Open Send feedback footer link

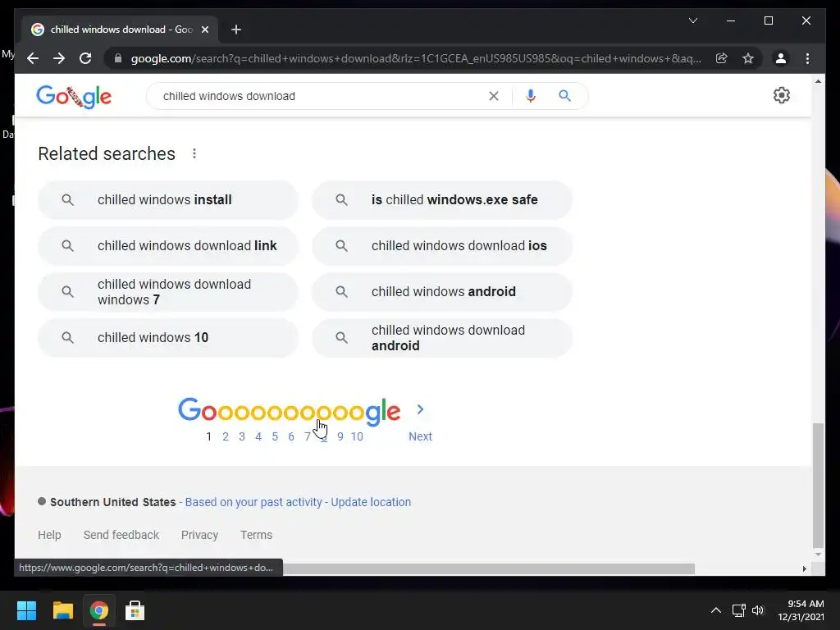pyautogui.click(x=121, y=535)
